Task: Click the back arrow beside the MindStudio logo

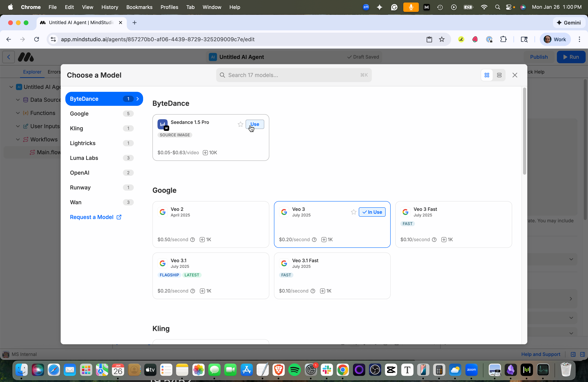Action: (x=8, y=57)
